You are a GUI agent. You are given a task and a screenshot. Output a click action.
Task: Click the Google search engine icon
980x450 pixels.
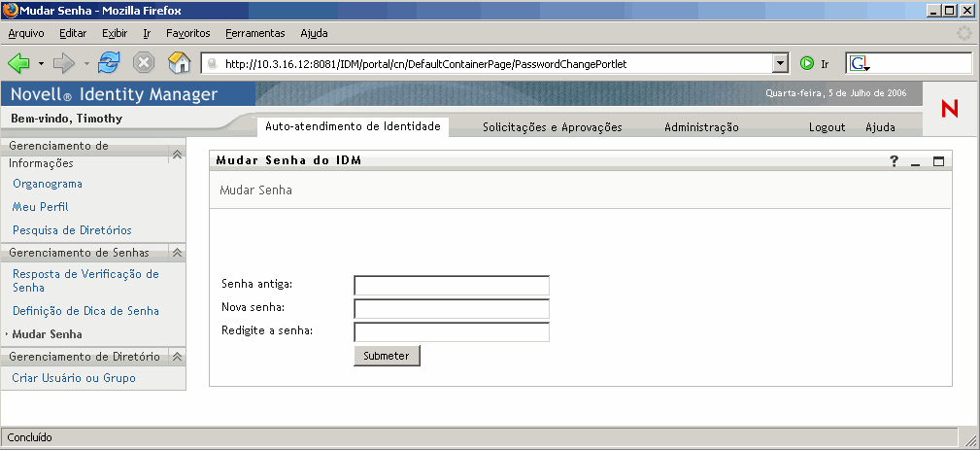click(859, 63)
